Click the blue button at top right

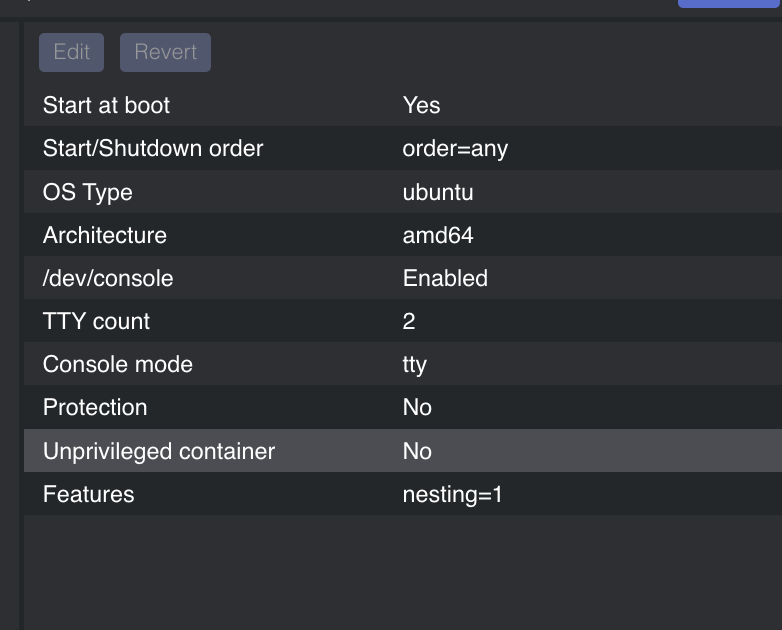(729, 3)
